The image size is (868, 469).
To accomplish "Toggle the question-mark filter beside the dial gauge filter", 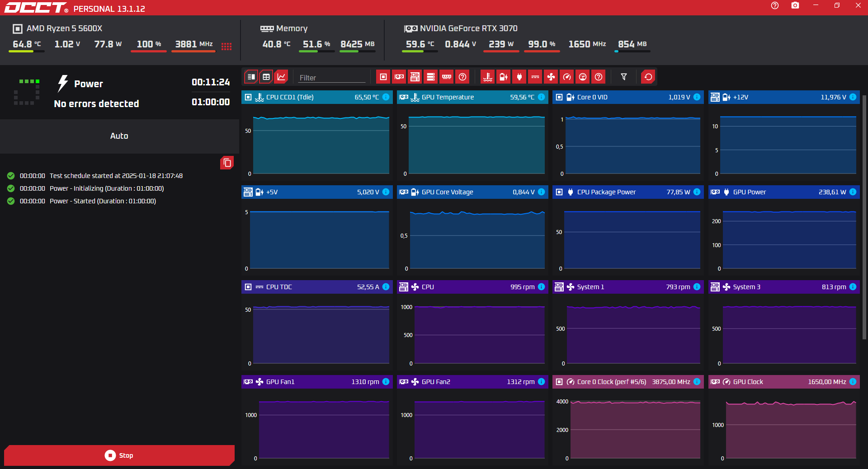I will click(x=599, y=77).
